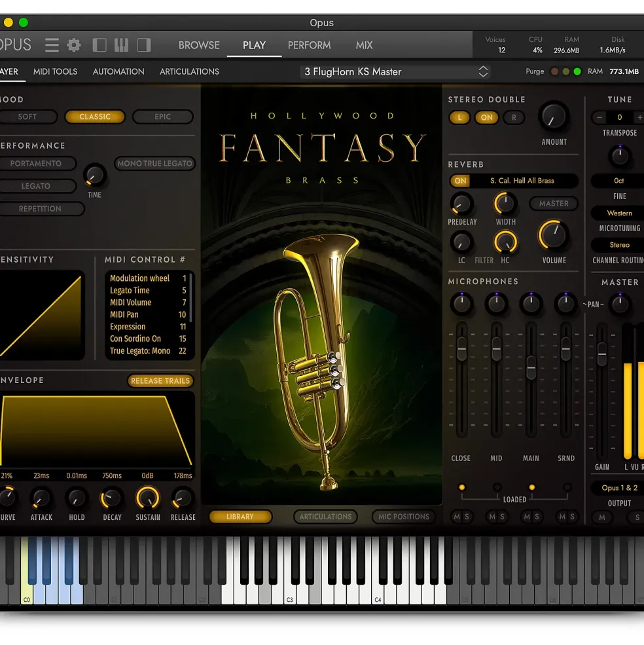Screen dimensions: 644x645
Task: Switch to the BROWSE tab
Action: pyautogui.click(x=199, y=45)
